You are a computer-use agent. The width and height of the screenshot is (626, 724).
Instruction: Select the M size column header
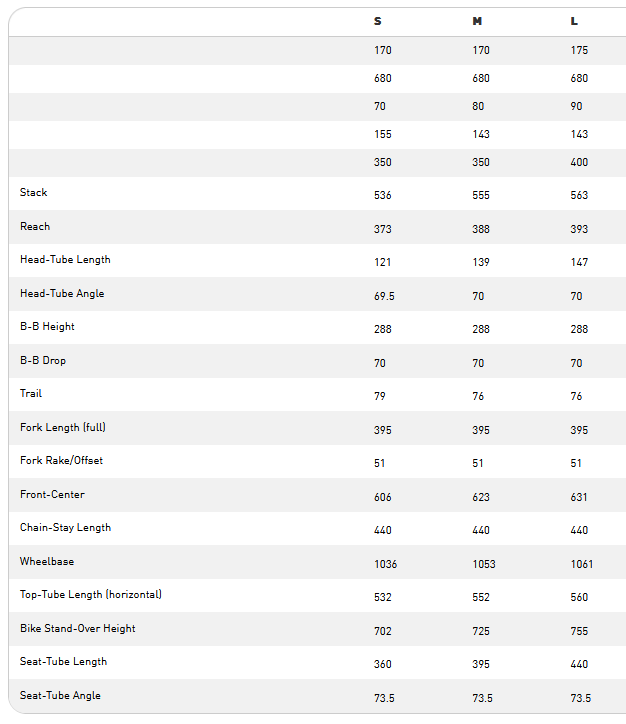[477, 21]
